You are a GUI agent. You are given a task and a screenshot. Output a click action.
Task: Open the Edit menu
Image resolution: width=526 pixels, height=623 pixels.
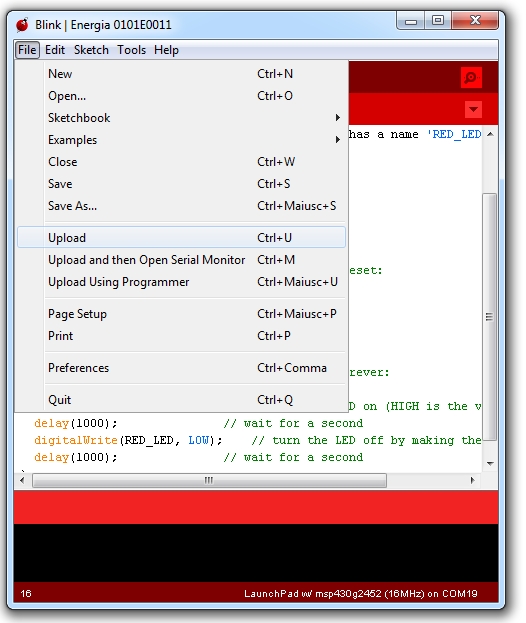(x=55, y=50)
